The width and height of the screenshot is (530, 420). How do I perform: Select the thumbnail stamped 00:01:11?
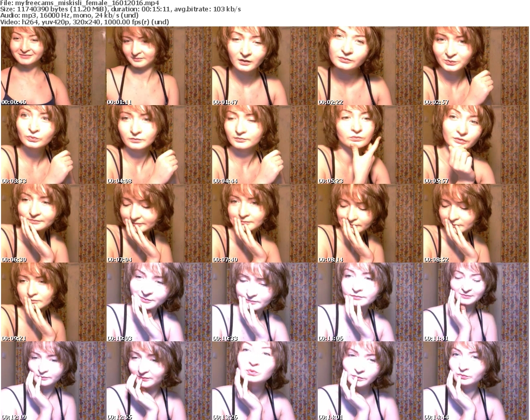[x=159, y=66]
